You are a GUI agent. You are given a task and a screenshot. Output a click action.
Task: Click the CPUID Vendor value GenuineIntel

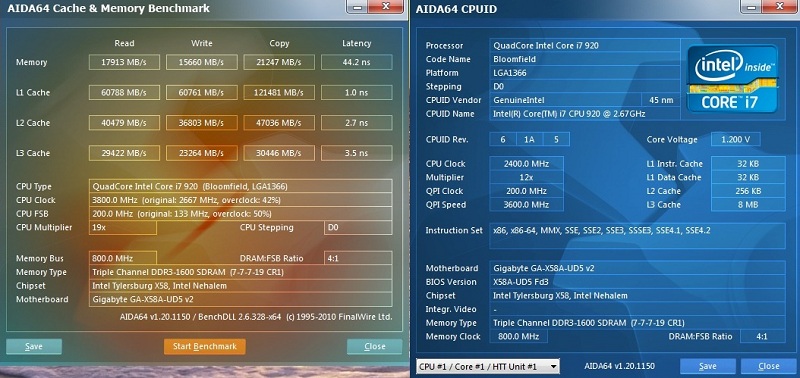(x=565, y=100)
